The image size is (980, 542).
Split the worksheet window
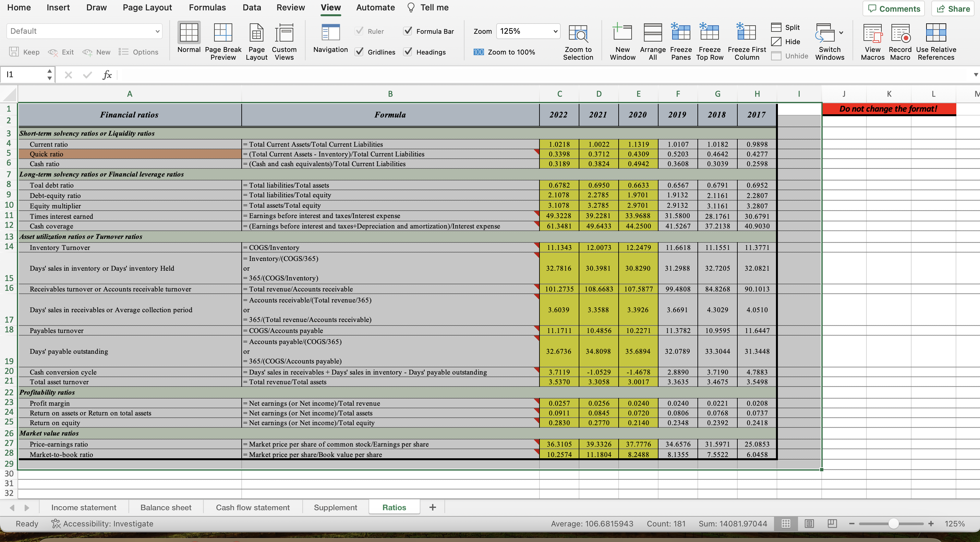(786, 27)
